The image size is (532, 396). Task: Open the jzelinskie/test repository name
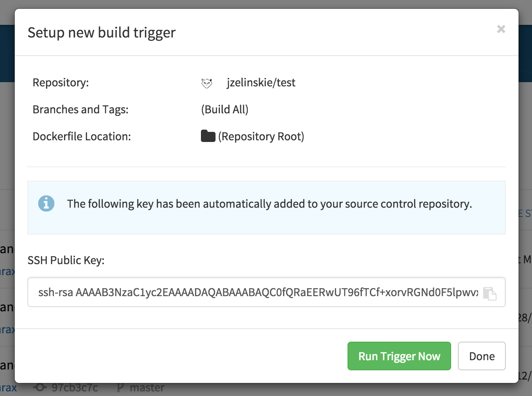point(260,83)
